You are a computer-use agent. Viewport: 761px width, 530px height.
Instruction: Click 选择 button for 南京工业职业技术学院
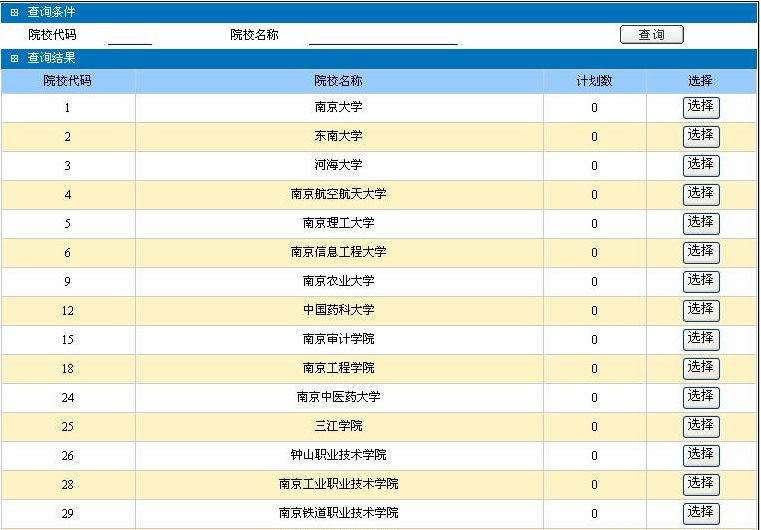701,485
